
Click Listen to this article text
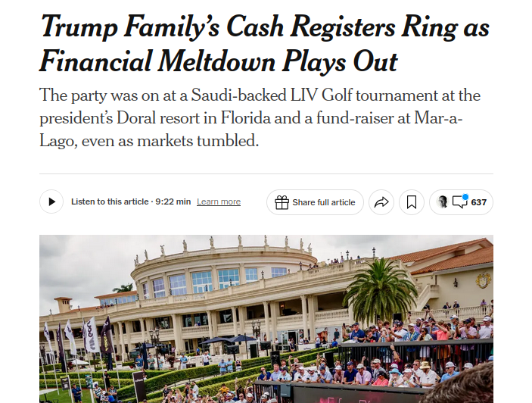[x=110, y=202]
